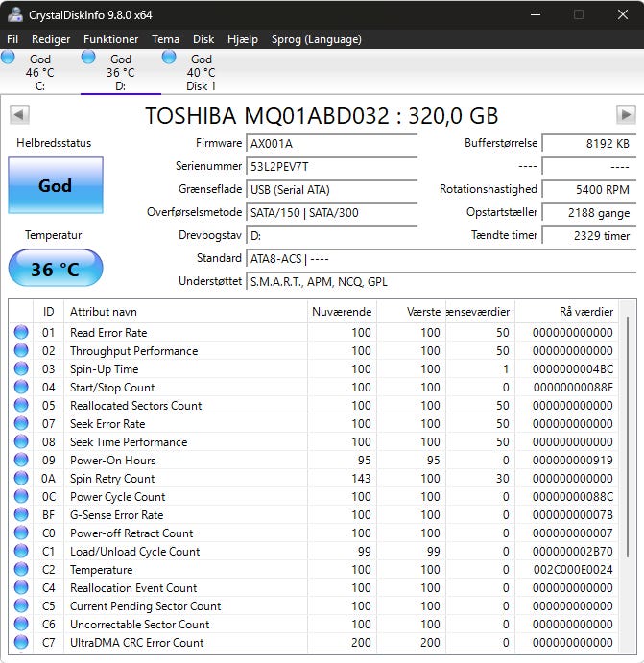The image size is (644, 663).
Task: Sort by Attribut navn column header
Action: click(x=103, y=312)
